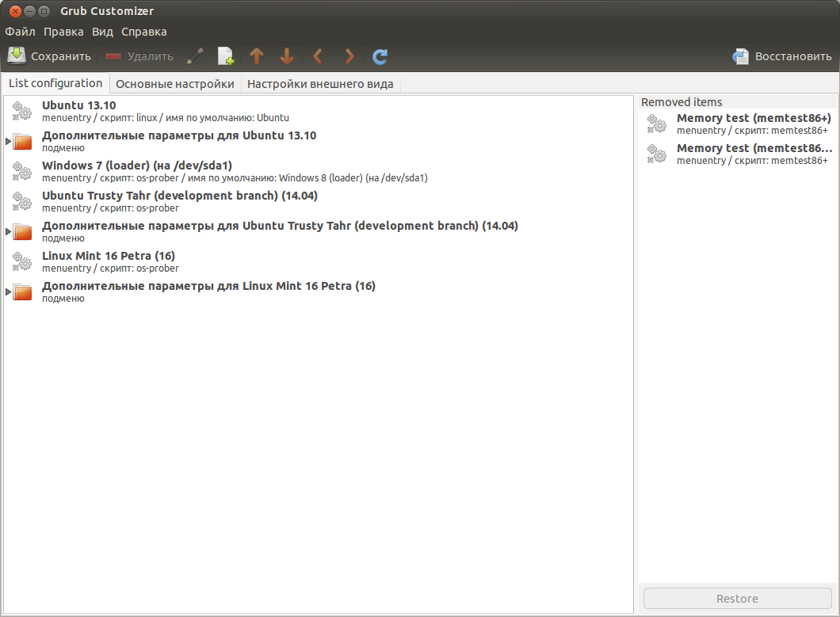This screenshot has height=617, width=840.
Task: Click the Восстановить button label
Action: click(x=793, y=56)
